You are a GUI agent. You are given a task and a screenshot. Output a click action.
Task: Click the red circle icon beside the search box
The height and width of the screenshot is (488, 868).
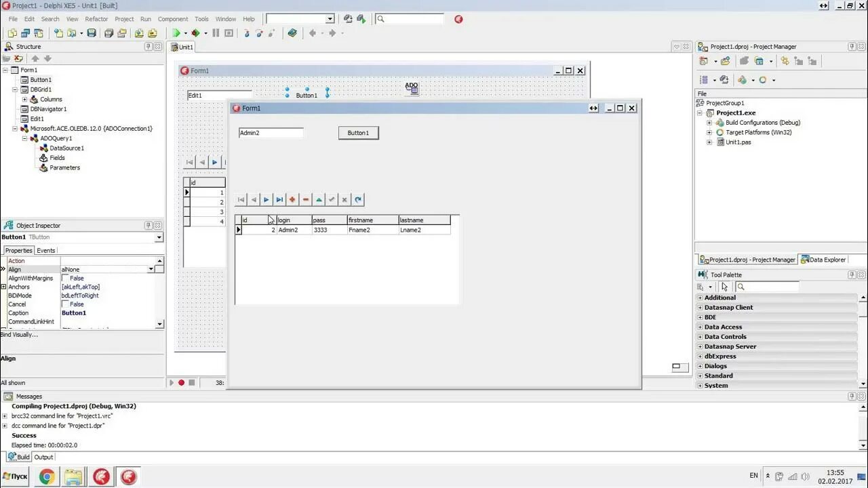[458, 19]
